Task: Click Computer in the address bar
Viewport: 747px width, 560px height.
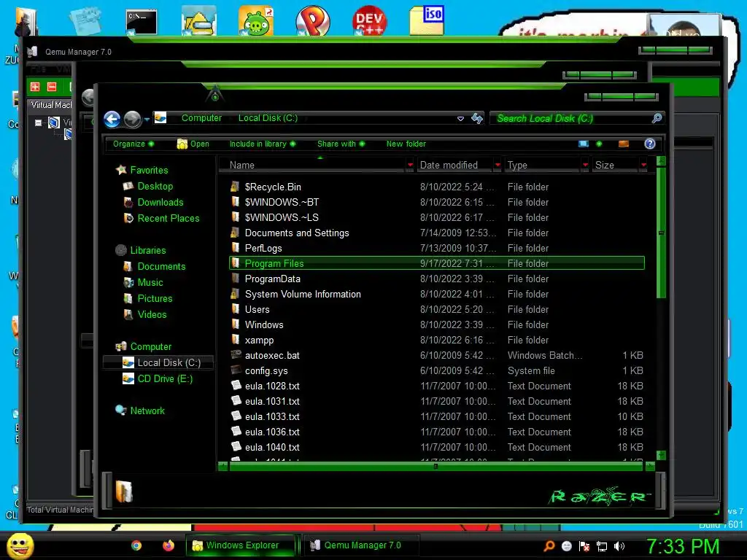Action: tap(201, 118)
